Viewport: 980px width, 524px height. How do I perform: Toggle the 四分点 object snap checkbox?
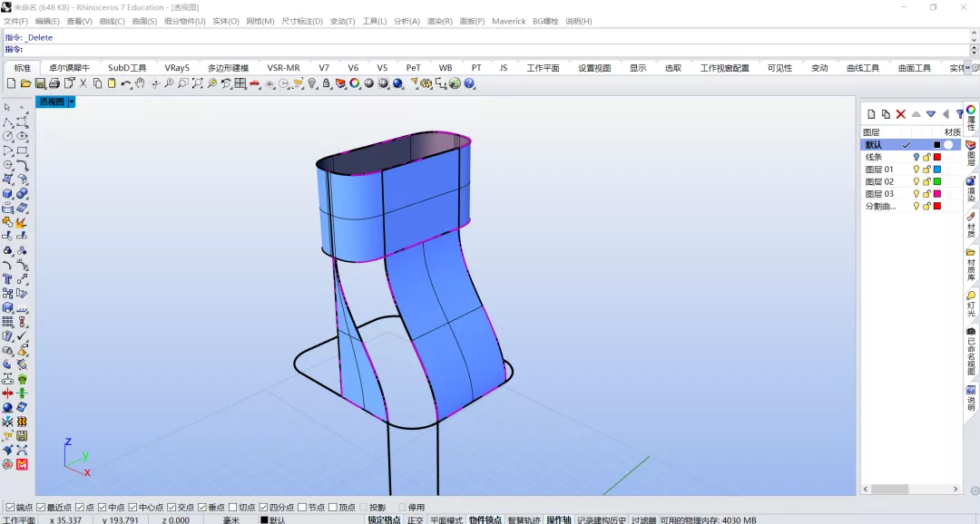point(264,507)
